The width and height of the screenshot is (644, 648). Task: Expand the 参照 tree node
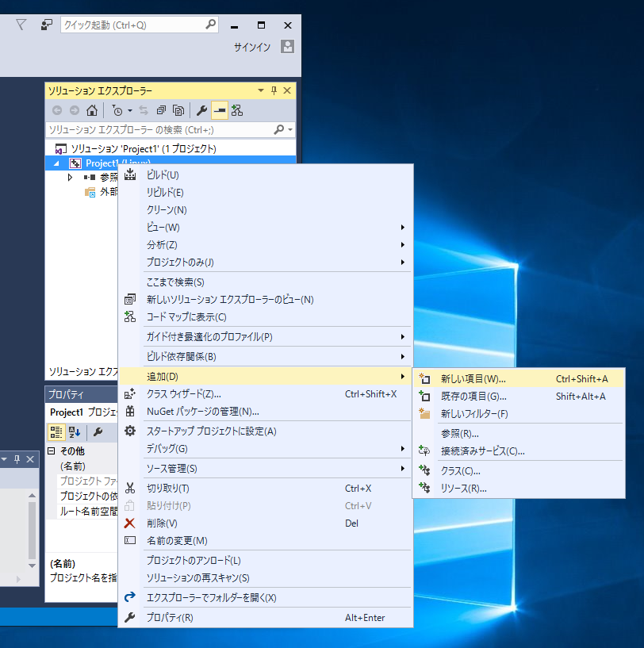70,178
